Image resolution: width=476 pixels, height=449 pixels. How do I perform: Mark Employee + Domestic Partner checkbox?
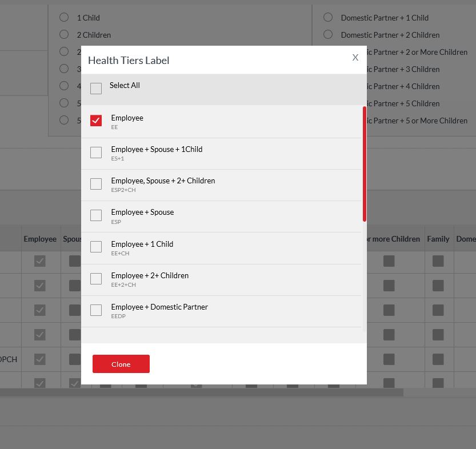point(96,310)
